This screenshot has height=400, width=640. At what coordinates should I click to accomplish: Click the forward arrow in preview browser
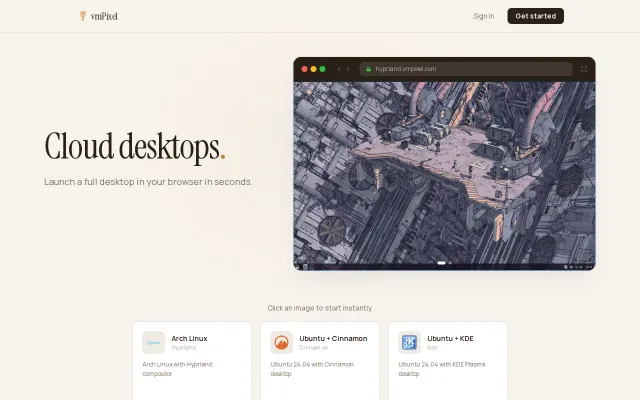348,69
